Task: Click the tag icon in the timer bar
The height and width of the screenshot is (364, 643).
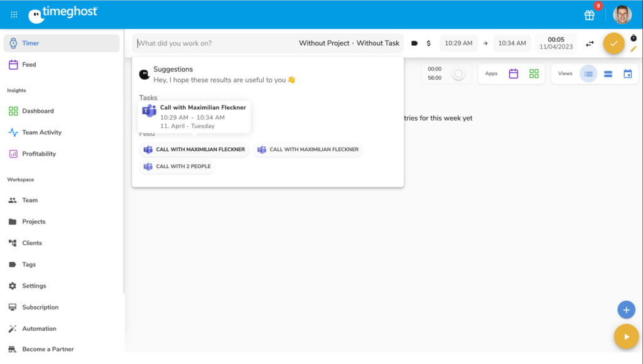Action: pyautogui.click(x=414, y=43)
